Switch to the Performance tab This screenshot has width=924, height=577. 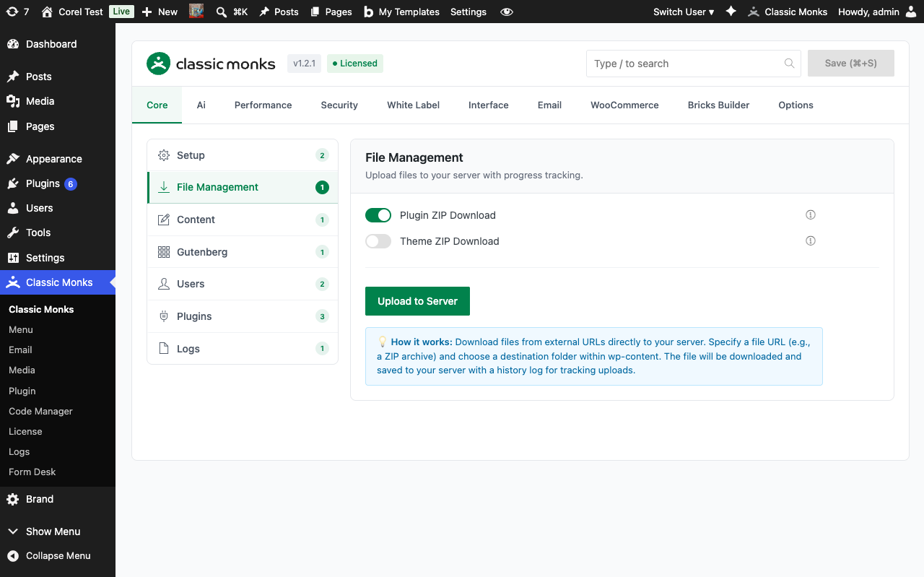click(x=263, y=105)
